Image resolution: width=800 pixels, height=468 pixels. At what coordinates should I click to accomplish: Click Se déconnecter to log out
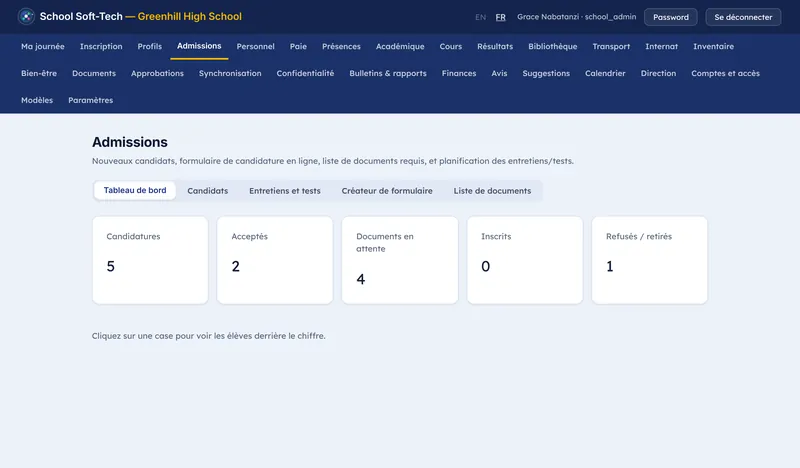pyautogui.click(x=743, y=17)
